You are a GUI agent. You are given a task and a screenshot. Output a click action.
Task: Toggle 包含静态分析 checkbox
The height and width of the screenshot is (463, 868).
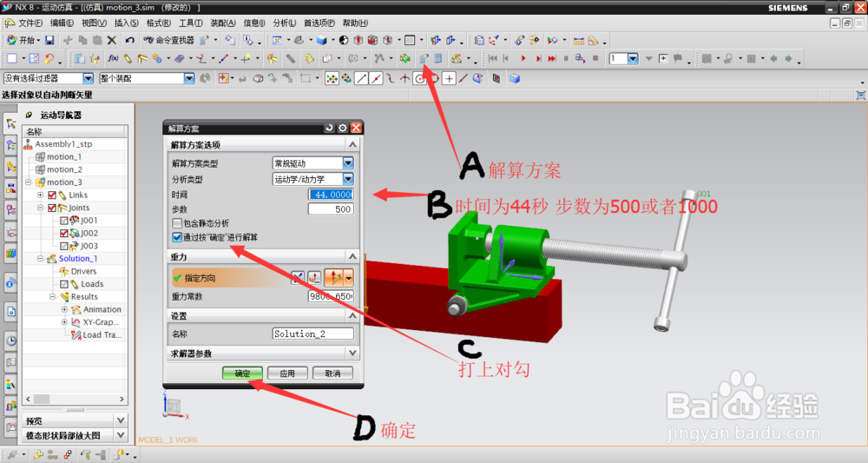177,223
